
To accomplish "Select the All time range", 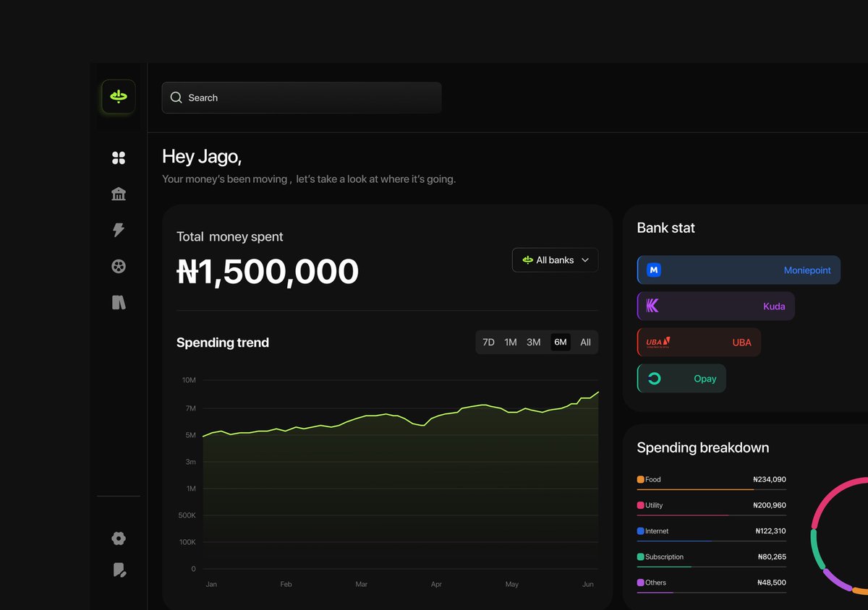I will [585, 342].
